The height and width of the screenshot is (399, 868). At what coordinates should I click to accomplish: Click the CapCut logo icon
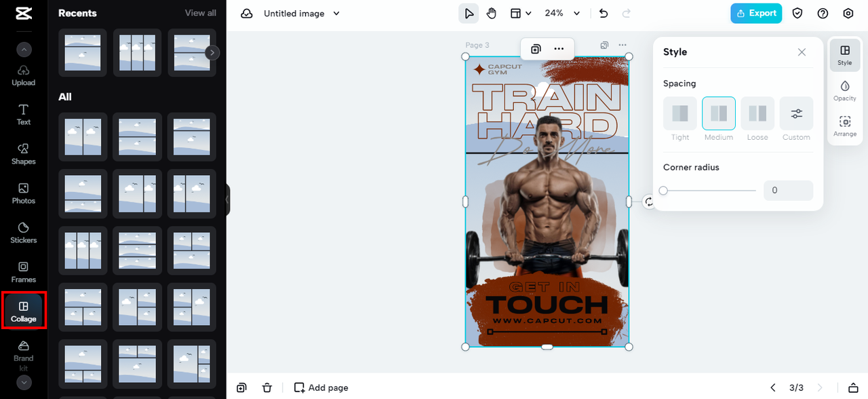[24, 13]
